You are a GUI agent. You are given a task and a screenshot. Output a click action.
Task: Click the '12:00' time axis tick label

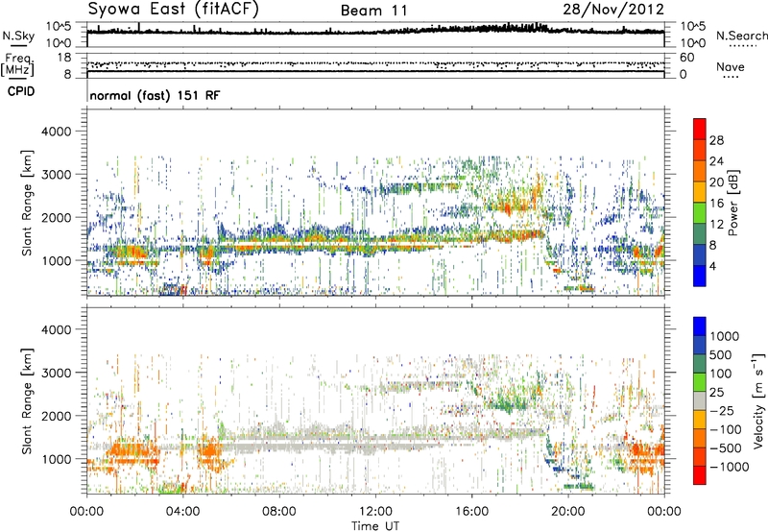click(x=375, y=511)
